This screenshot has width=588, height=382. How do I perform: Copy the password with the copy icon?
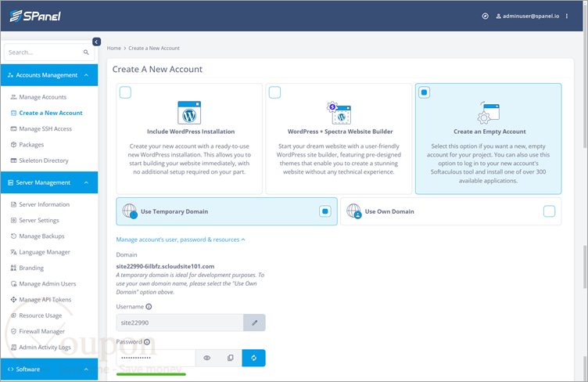pos(230,358)
